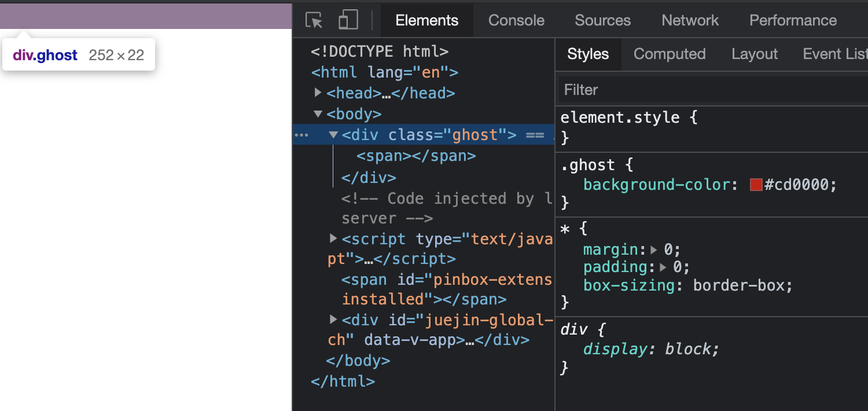
Task: Switch to the Console tab
Action: pyautogui.click(x=516, y=20)
